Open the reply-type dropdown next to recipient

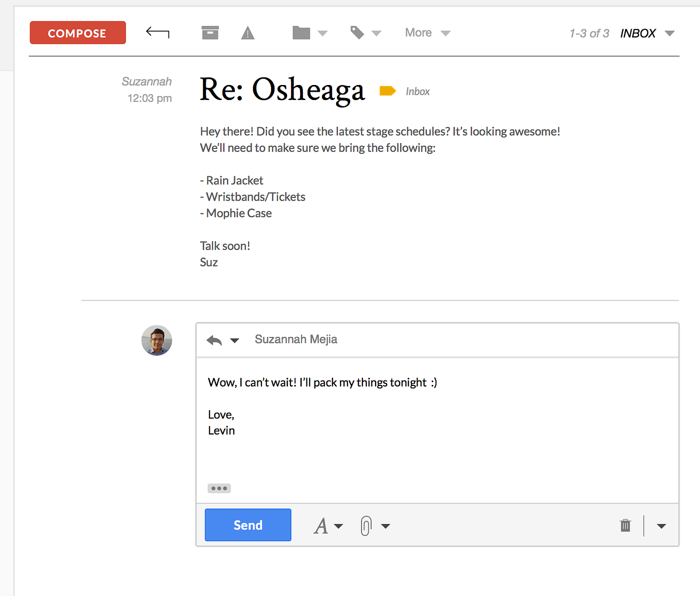(234, 340)
